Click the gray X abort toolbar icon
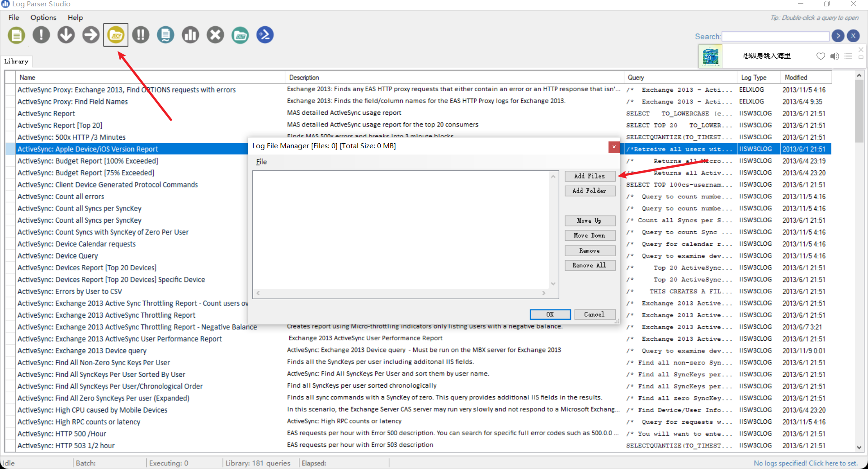 (215, 35)
